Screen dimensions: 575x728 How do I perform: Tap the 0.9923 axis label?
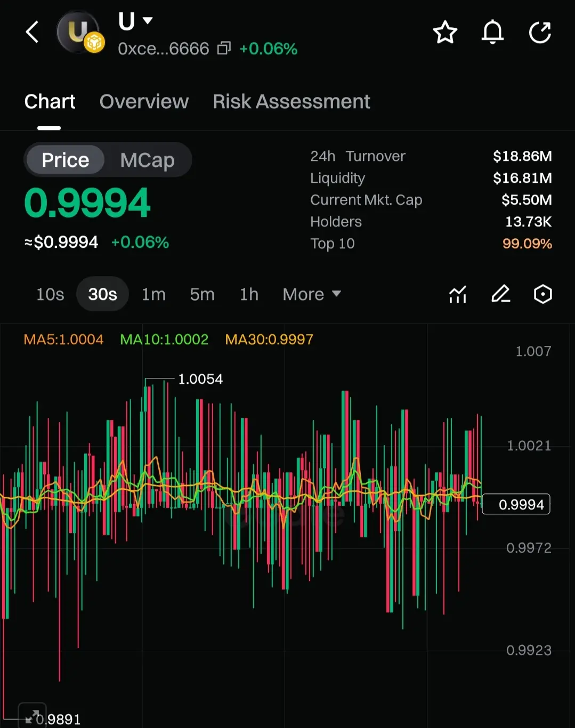pyautogui.click(x=529, y=650)
